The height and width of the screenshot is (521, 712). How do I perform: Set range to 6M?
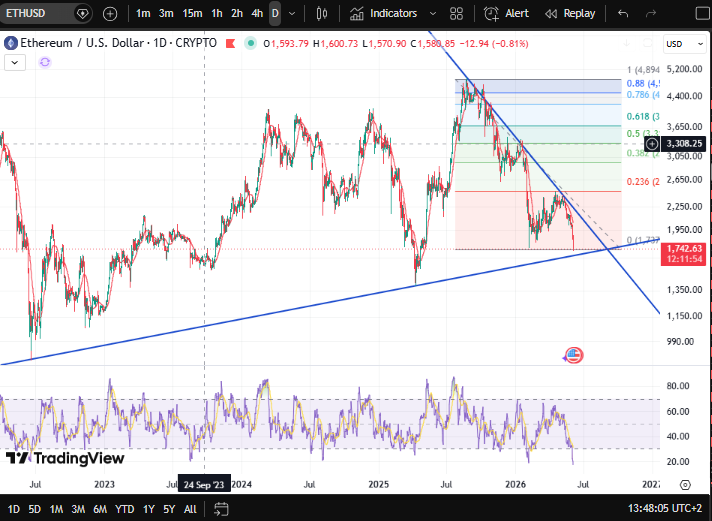click(x=100, y=509)
